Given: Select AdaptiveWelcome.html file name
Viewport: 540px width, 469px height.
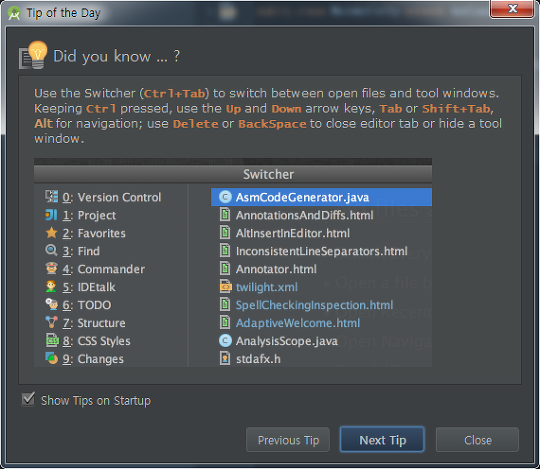Looking at the screenshot, I should click(298, 323).
